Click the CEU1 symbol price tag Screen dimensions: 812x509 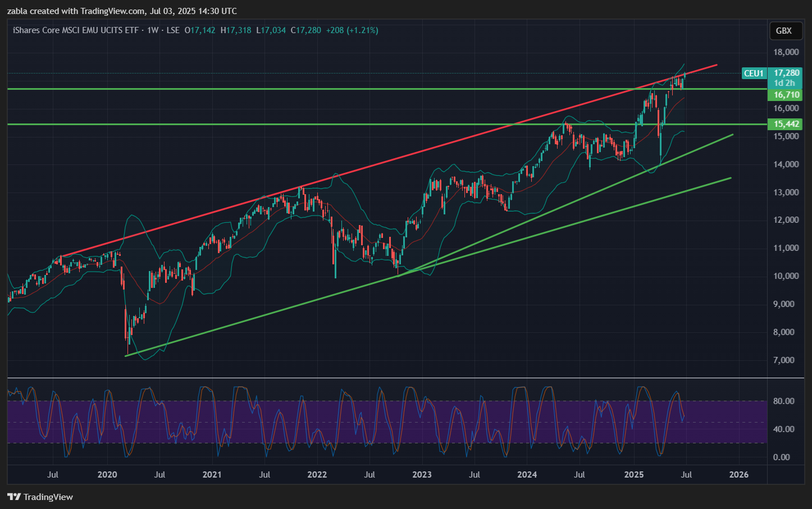pyautogui.click(x=754, y=73)
